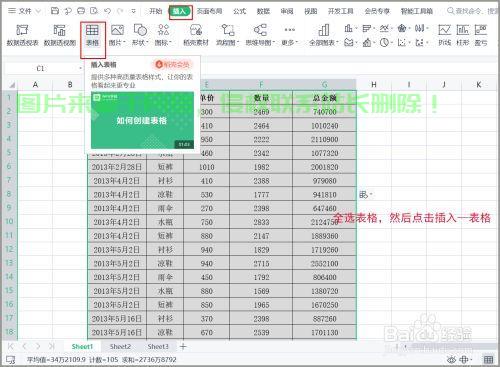Click the normal view icon in status bar
This screenshot has height=367, width=500.
(x=488, y=359)
